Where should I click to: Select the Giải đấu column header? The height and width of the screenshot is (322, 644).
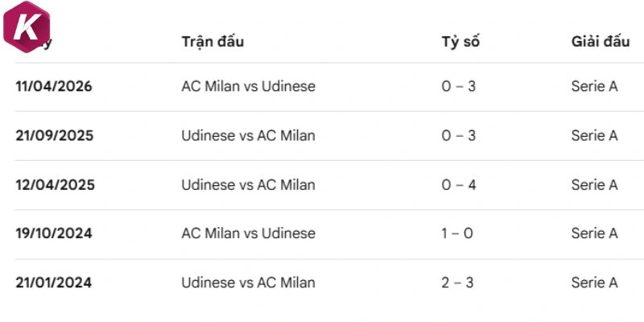(x=601, y=42)
